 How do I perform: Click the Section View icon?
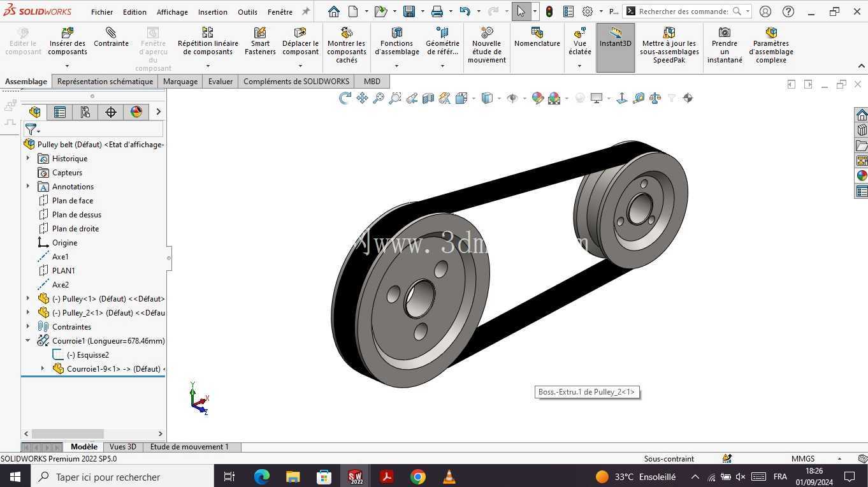[x=428, y=98]
